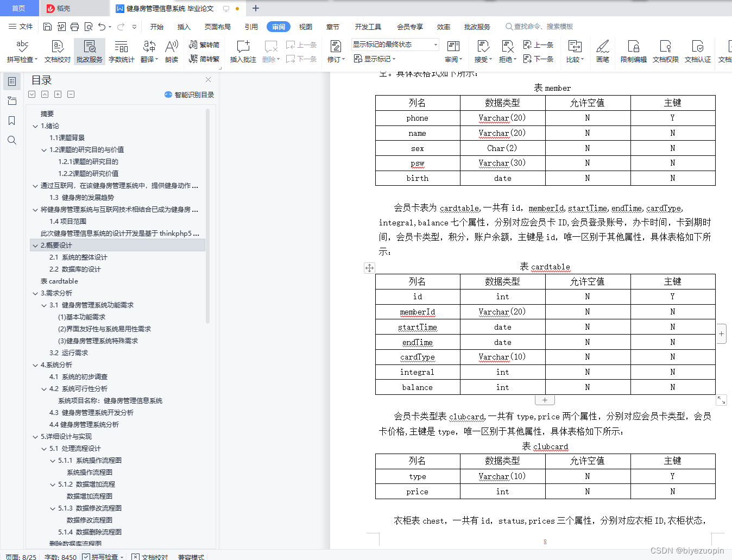Open the 显示标记 dropdown
Screen dimensions: 732x560
[x=375, y=59]
